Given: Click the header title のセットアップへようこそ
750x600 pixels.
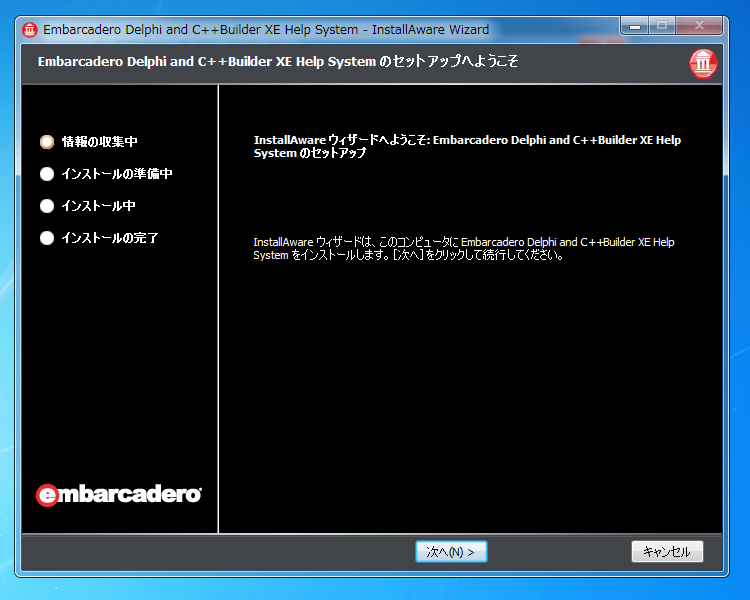Looking at the screenshot, I should 277,62.
